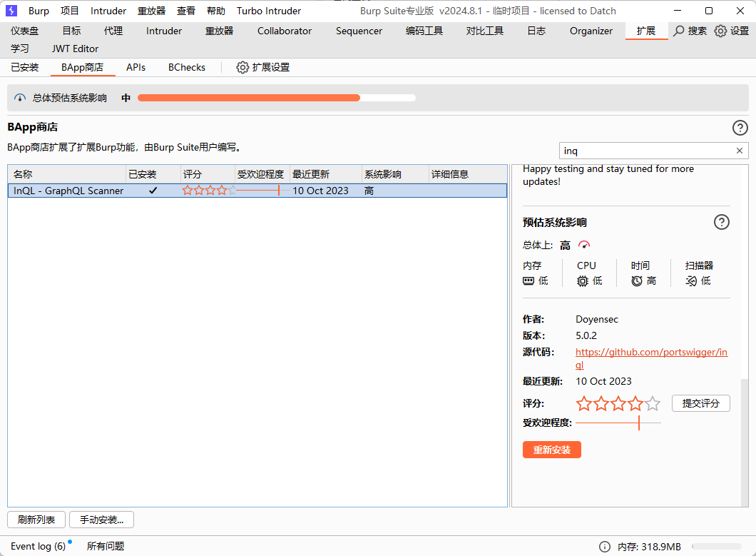Click the time impact clock icon
This screenshot has width=756, height=556.
637,281
